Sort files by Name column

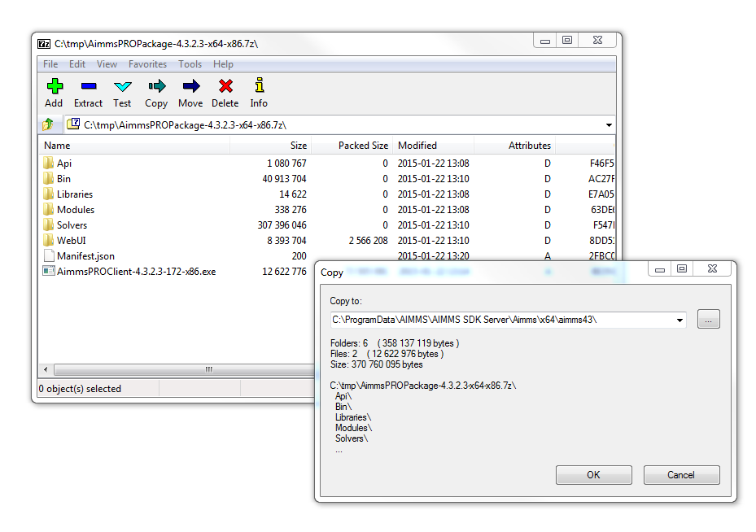[134, 146]
